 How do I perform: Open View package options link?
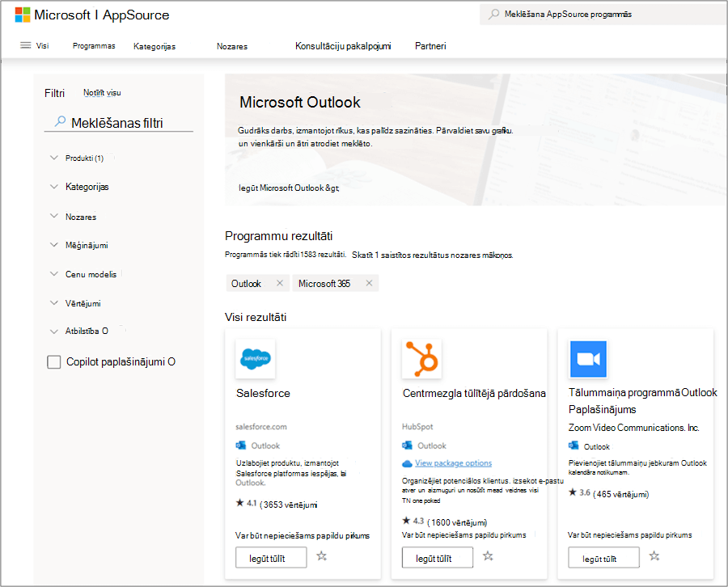[x=453, y=463]
